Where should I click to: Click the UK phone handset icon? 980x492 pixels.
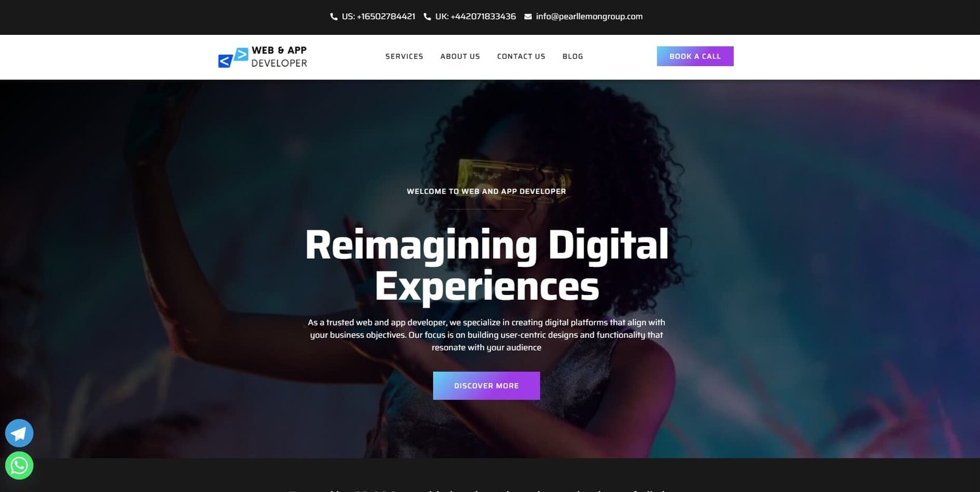tap(428, 17)
